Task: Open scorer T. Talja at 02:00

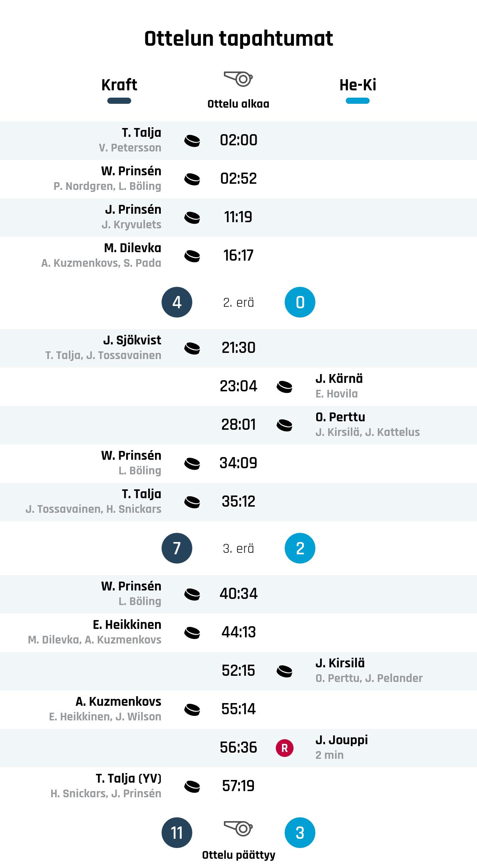Action: [x=142, y=133]
